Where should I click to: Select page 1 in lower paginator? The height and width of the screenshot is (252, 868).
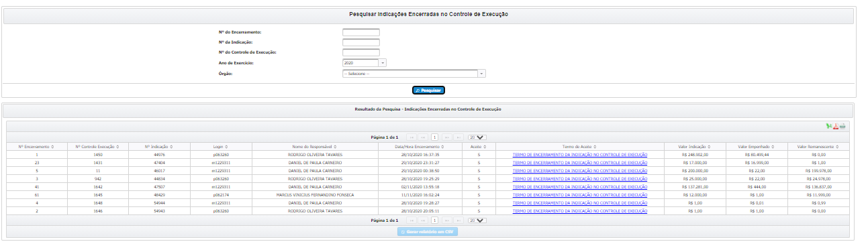[435, 220]
